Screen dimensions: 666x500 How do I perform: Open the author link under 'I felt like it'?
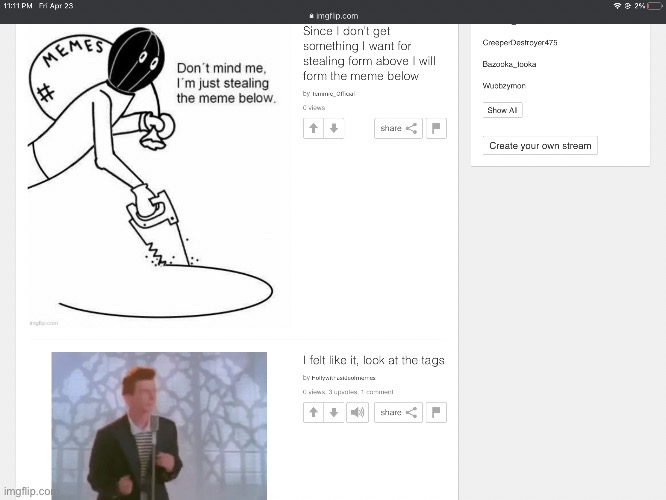343,378
